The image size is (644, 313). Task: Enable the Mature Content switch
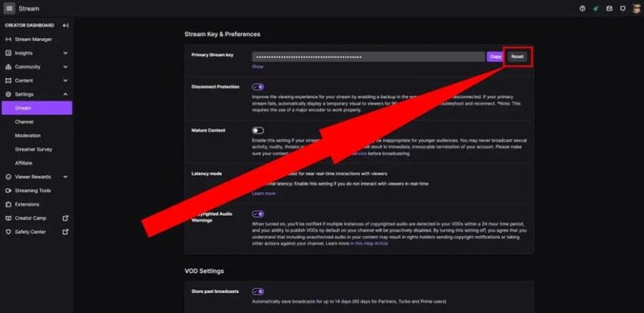pyautogui.click(x=258, y=131)
